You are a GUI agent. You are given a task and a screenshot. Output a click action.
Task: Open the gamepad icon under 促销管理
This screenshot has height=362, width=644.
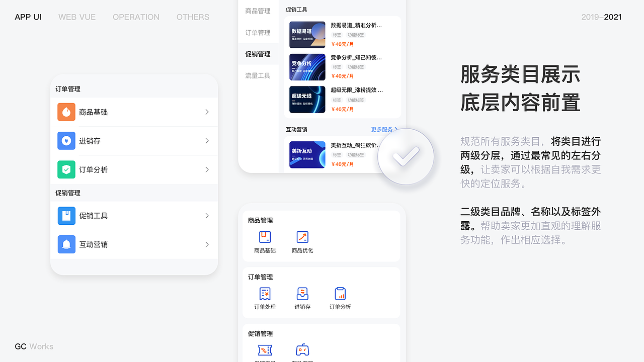click(302, 350)
